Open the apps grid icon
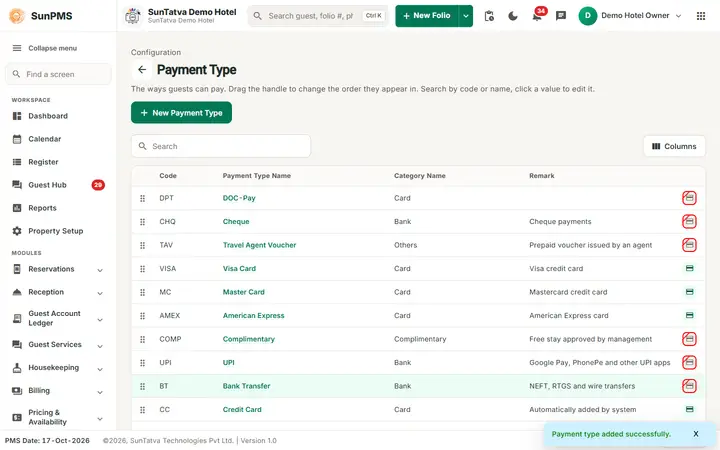Screen dimensions: 720x450 click(701, 16)
